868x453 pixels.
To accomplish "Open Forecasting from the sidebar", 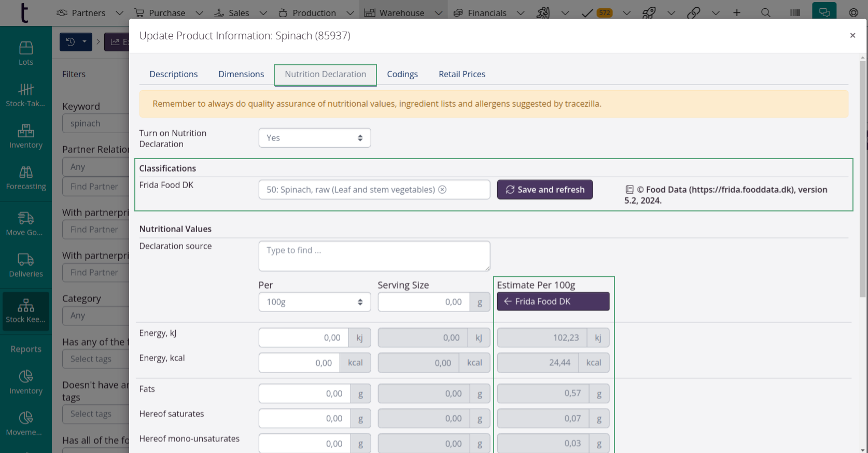I will click(x=25, y=178).
